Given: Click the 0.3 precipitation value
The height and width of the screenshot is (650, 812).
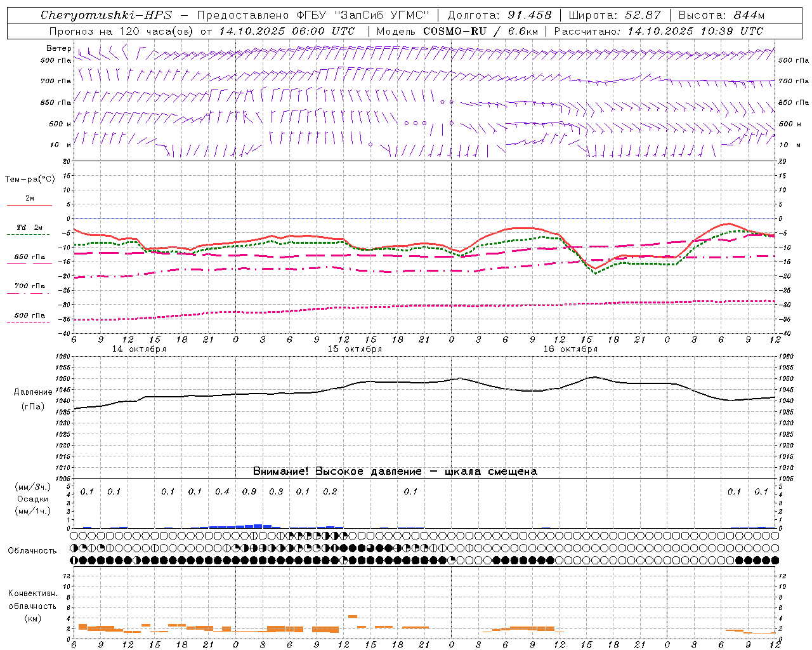Looking at the screenshot, I should point(276,492).
